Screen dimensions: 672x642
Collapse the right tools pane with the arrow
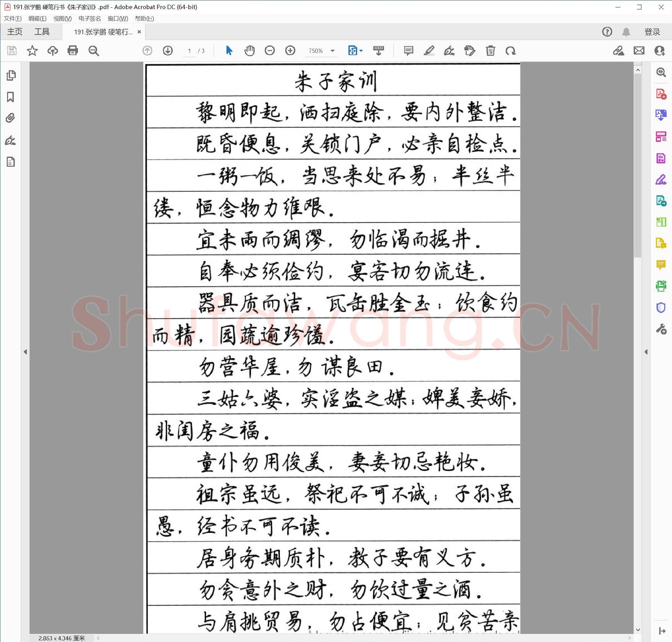[x=646, y=352]
